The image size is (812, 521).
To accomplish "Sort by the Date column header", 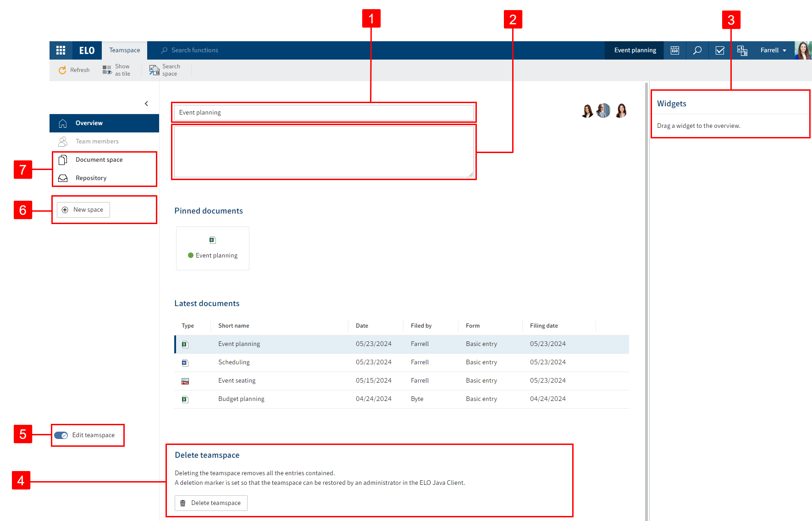I will tap(362, 326).
